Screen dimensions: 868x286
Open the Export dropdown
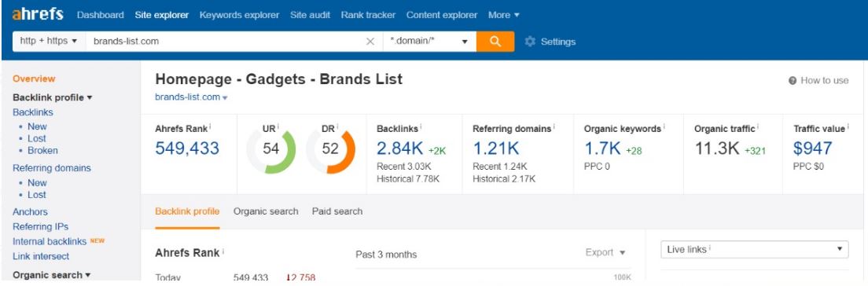pos(605,252)
